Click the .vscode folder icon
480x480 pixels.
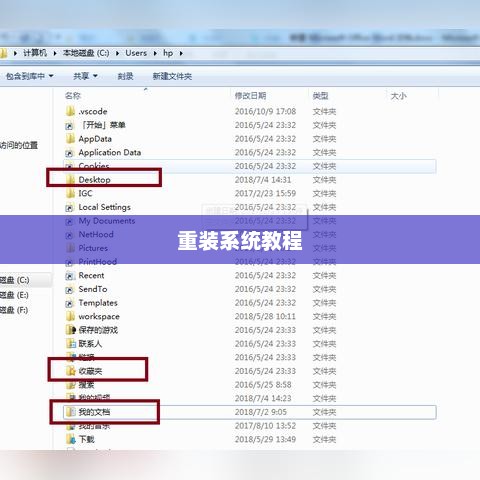tap(70, 111)
